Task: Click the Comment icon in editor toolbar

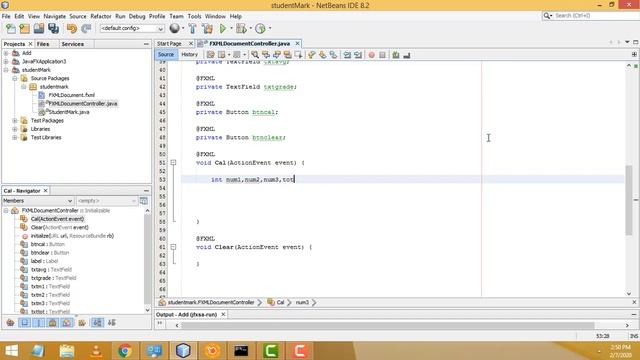Action: pos(396,55)
